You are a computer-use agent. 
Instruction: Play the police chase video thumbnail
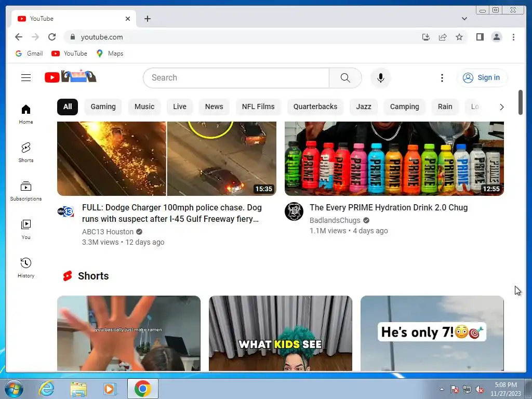point(167,158)
